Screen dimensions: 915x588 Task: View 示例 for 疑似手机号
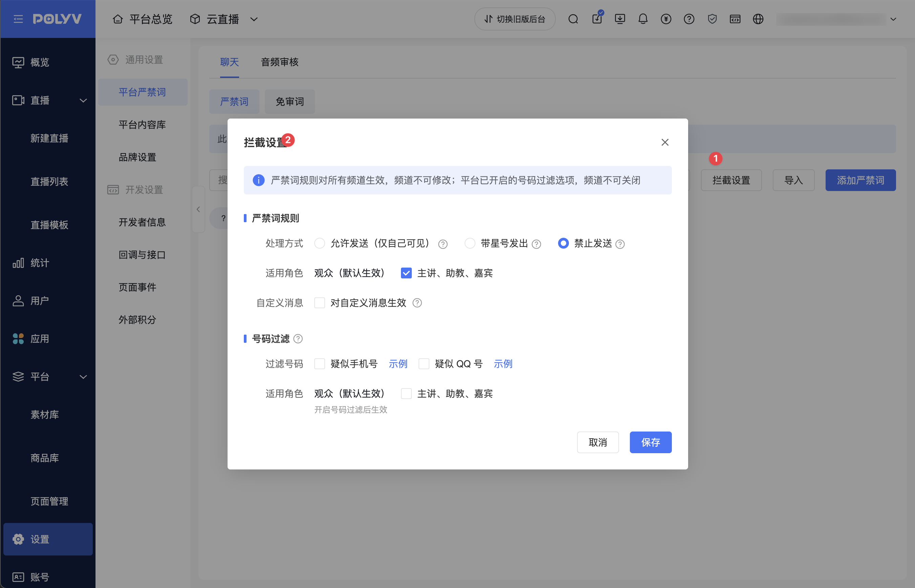click(x=398, y=364)
